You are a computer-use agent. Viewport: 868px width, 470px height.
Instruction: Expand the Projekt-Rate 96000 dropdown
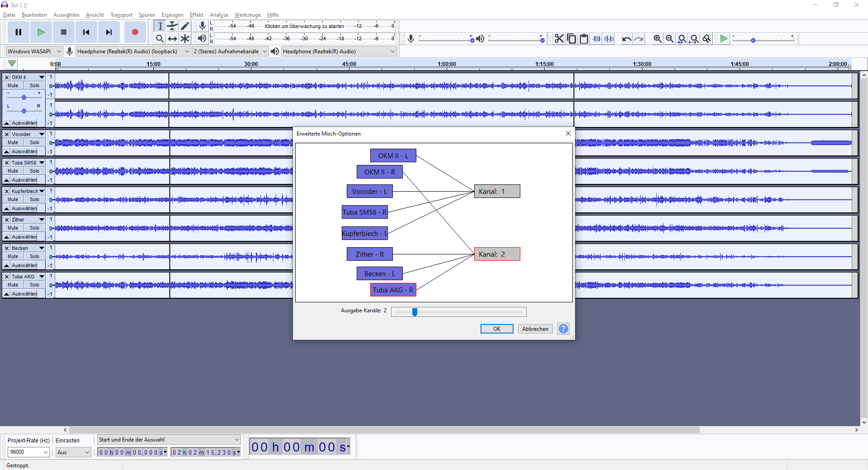coord(28,452)
